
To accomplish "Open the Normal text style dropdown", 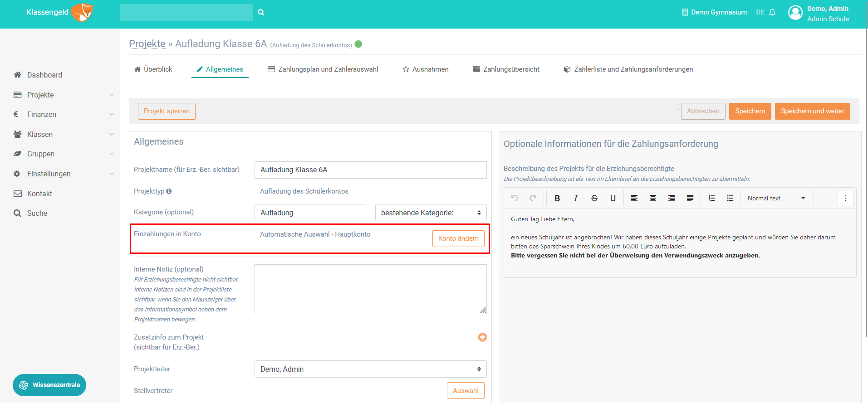I will 776,198.
